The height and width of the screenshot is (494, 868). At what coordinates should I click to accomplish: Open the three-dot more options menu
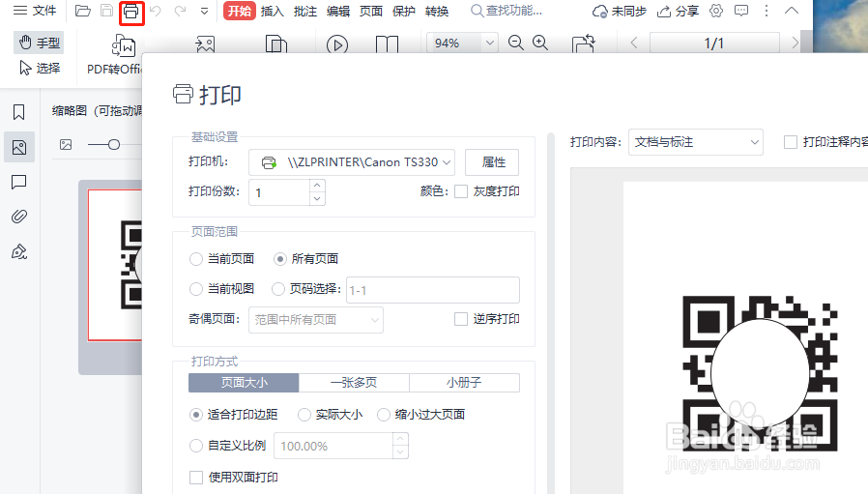click(x=767, y=11)
